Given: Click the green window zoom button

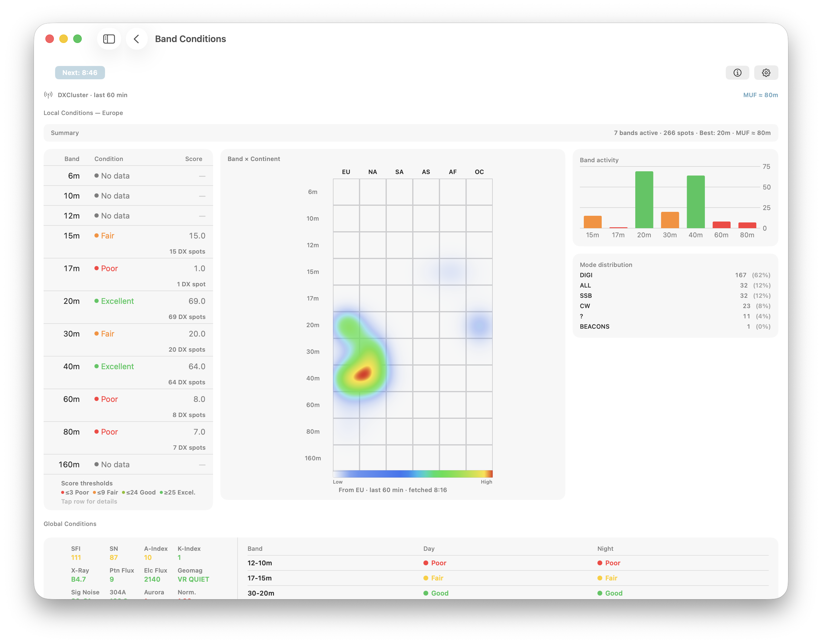Looking at the screenshot, I should 78,39.
